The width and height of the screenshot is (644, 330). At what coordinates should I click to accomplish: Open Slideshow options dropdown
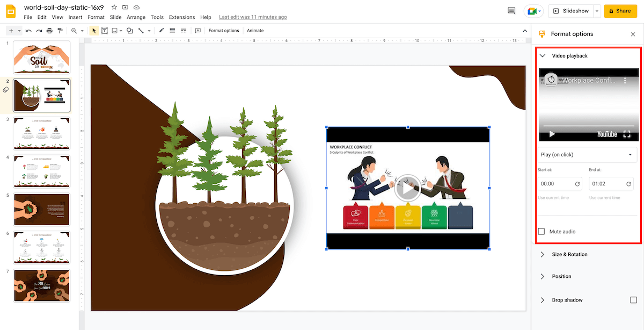[x=596, y=11]
